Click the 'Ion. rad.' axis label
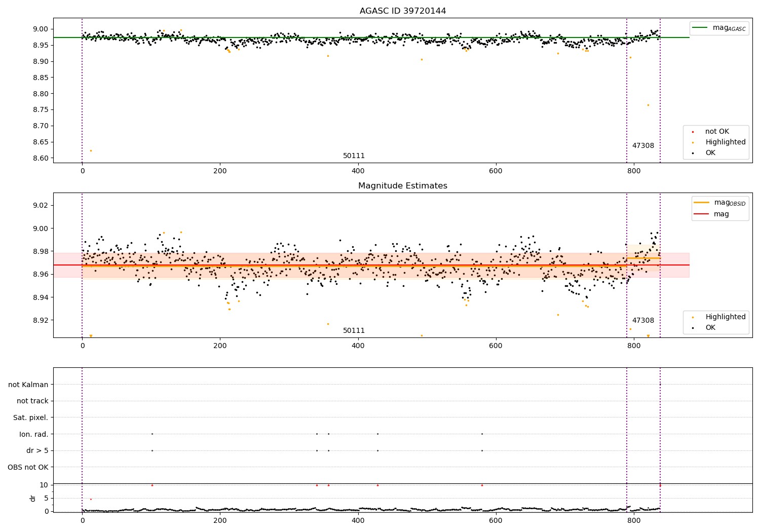 (x=34, y=434)
